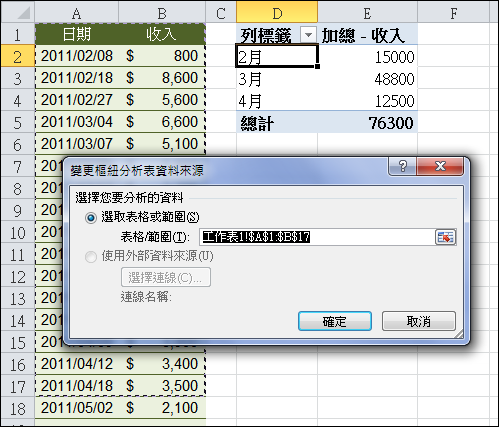Click the cell with date 2011/05/02
The width and height of the screenshot is (499, 427).
[77, 408]
